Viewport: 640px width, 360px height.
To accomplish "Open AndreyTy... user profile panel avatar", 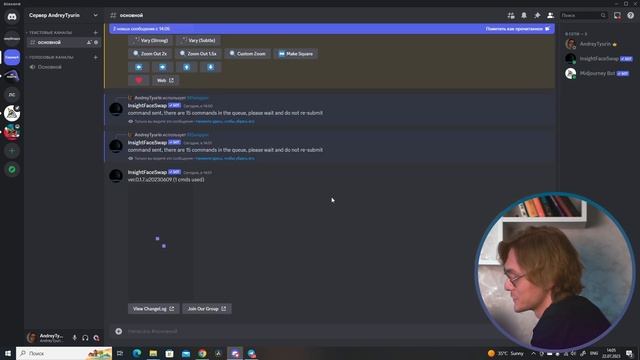I will pyautogui.click(x=32, y=338).
